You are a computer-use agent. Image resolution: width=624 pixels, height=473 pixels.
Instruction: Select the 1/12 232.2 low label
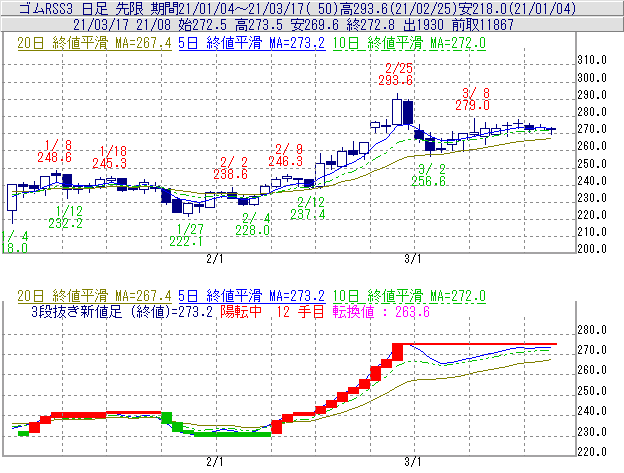[x=66, y=217]
